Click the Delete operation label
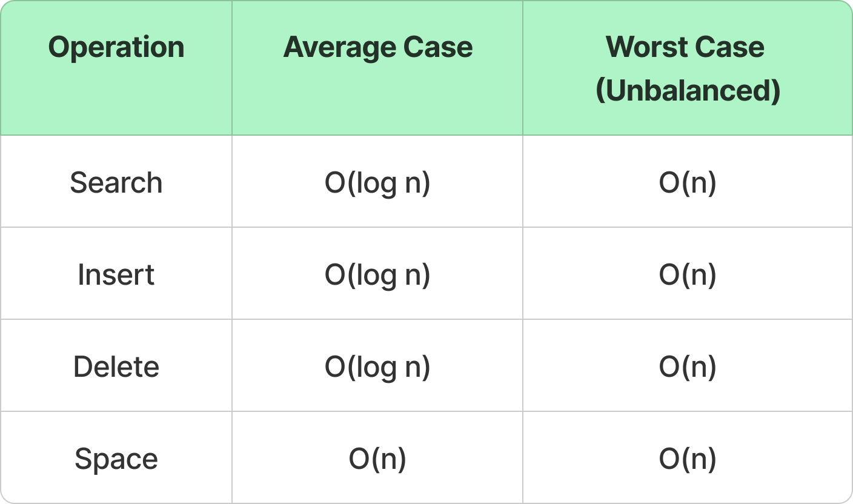Screen dimensions: 853x504 (116, 367)
